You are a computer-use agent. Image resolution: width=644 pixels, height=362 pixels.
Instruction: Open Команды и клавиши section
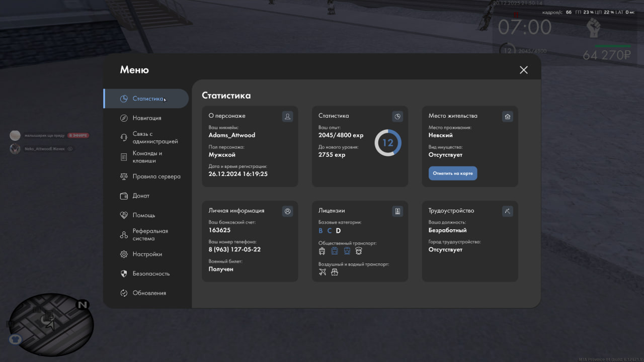pyautogui.click(x=146, y=157)
